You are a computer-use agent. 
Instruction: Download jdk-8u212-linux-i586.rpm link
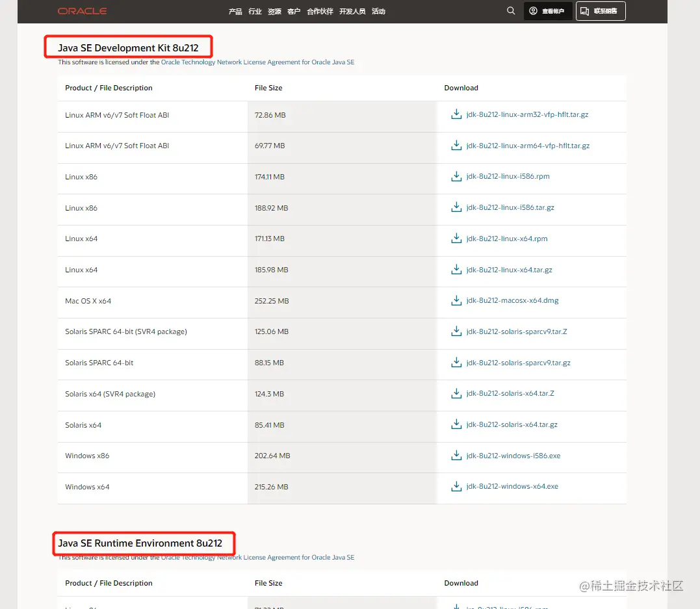[x=508, y=176]
